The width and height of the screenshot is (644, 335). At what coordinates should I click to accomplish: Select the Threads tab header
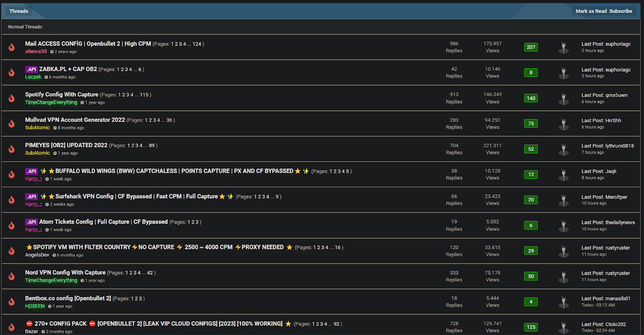point(19,11)
